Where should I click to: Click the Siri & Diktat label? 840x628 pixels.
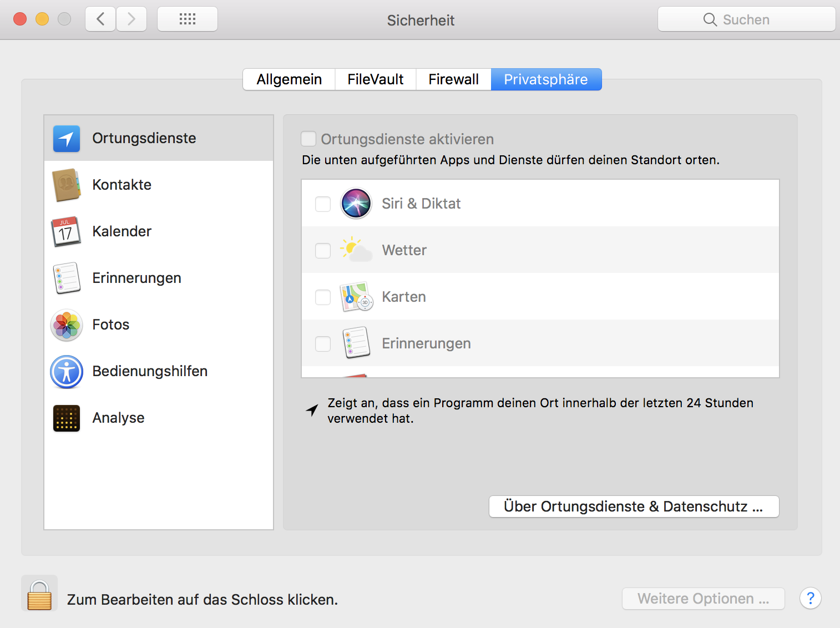tap(421, 204)
